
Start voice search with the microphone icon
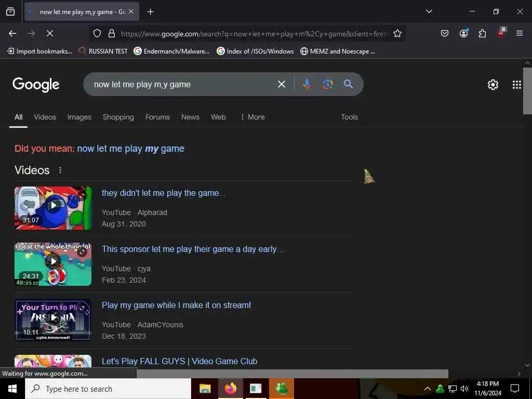(307, 84)
